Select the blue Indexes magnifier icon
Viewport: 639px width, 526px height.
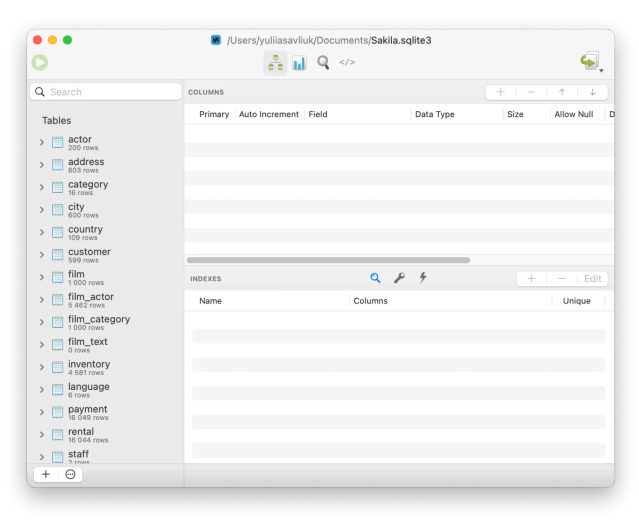(x=375, y=278)
